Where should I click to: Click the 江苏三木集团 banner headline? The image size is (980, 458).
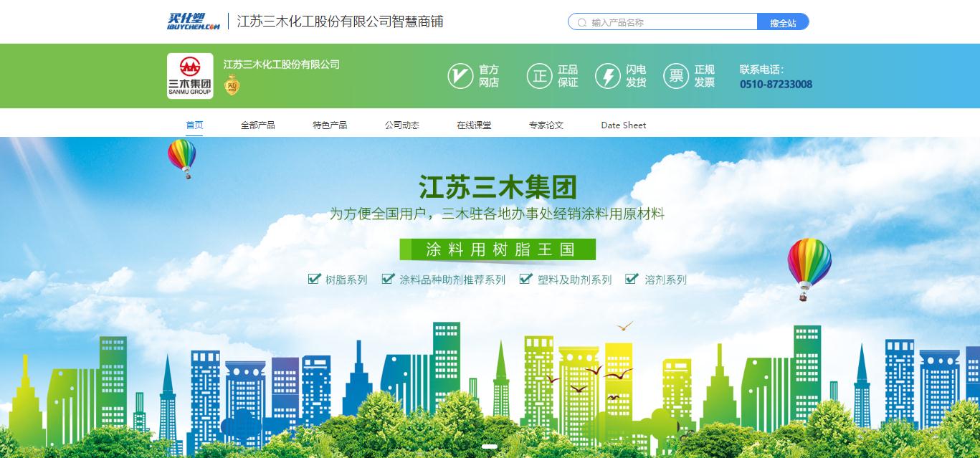click(498, 187)
